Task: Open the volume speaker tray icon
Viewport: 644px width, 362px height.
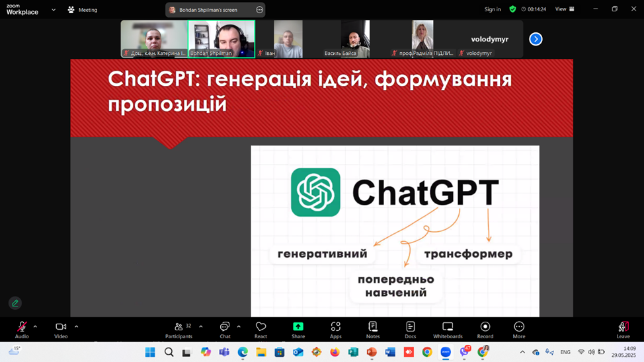Action: click(591, 352)
